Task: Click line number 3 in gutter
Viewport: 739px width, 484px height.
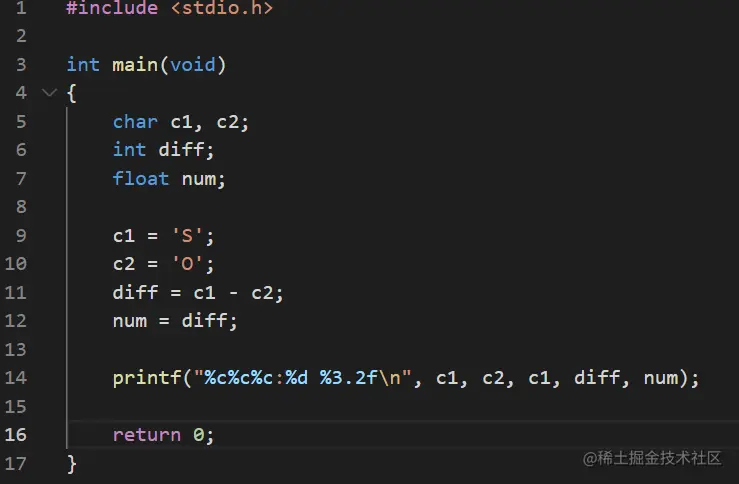Action: (21, 65)
